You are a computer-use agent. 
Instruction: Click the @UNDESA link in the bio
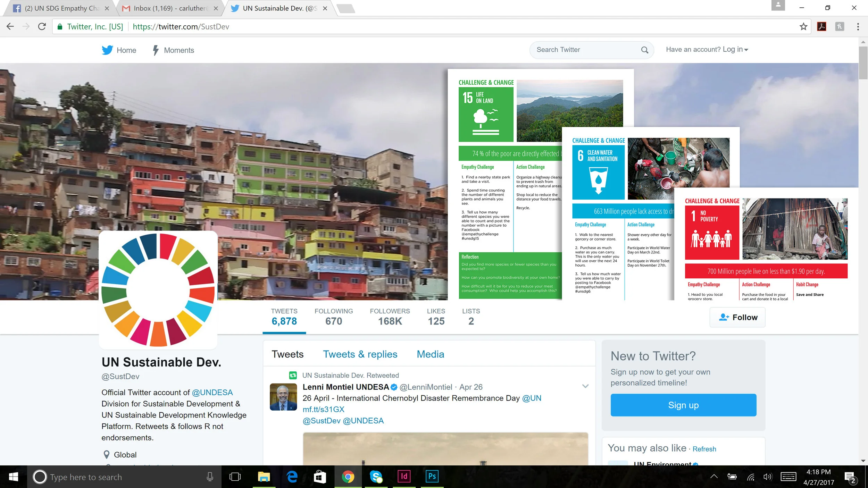(212, 393)
